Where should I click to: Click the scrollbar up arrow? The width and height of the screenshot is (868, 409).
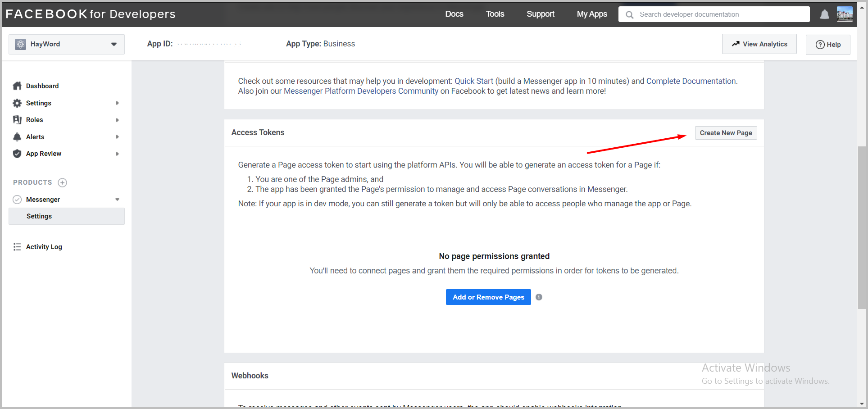click(x=862, y=7)
